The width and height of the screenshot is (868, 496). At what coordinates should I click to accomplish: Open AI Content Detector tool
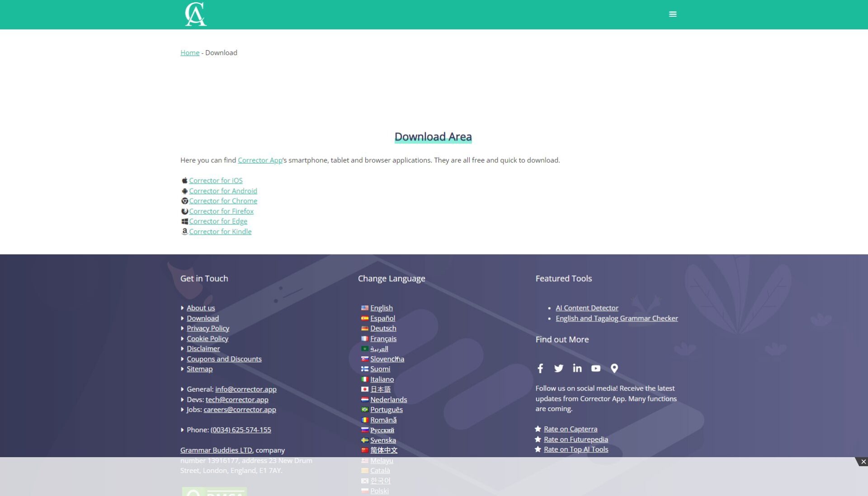click(x=587, y=308)
